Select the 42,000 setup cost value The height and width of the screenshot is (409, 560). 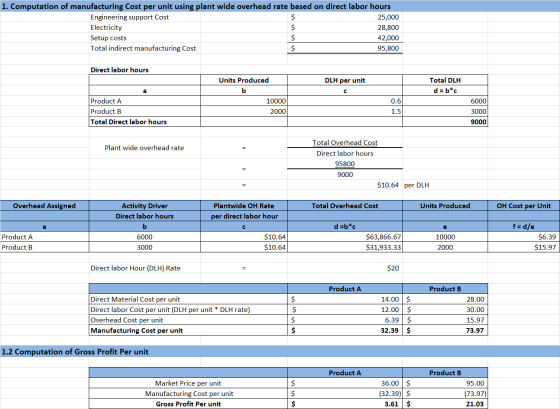click(x=388, y=38)
